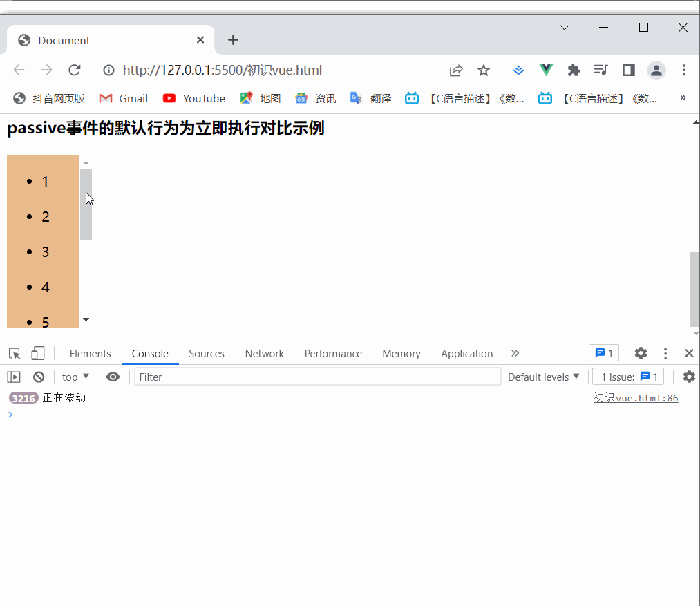
Task: Open profile avatar menu
Action: click(x=656, y=70)
